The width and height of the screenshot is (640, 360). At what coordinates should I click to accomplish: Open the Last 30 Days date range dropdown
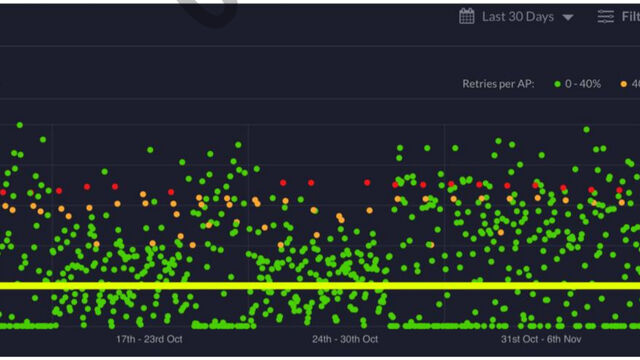(x=517, y=17)
